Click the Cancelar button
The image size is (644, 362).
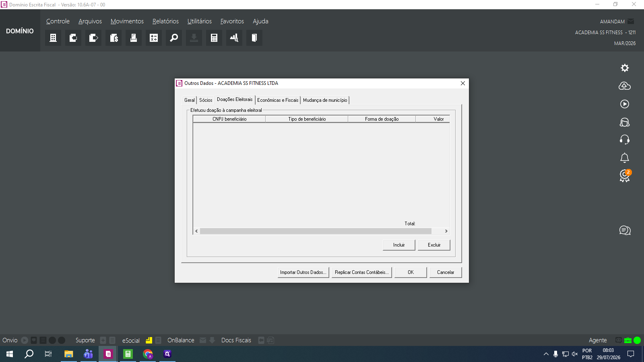pyautogui.click(x=446, y=272)
